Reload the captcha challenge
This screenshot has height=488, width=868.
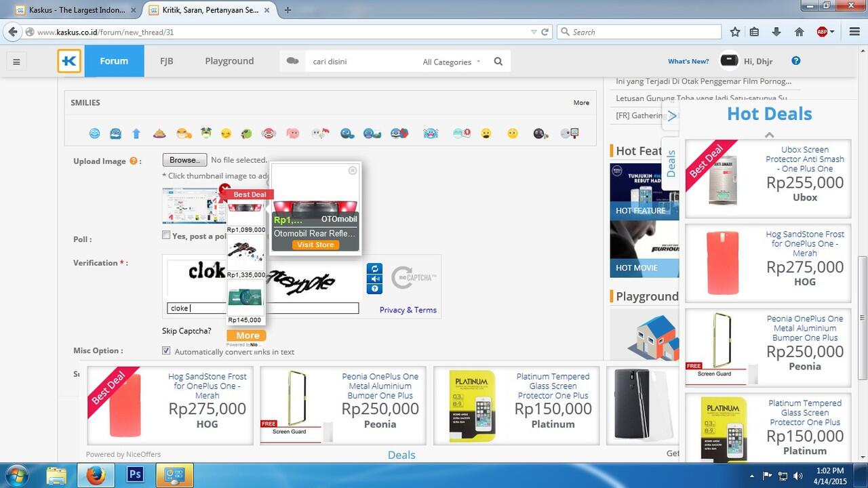tap(375, 268)
